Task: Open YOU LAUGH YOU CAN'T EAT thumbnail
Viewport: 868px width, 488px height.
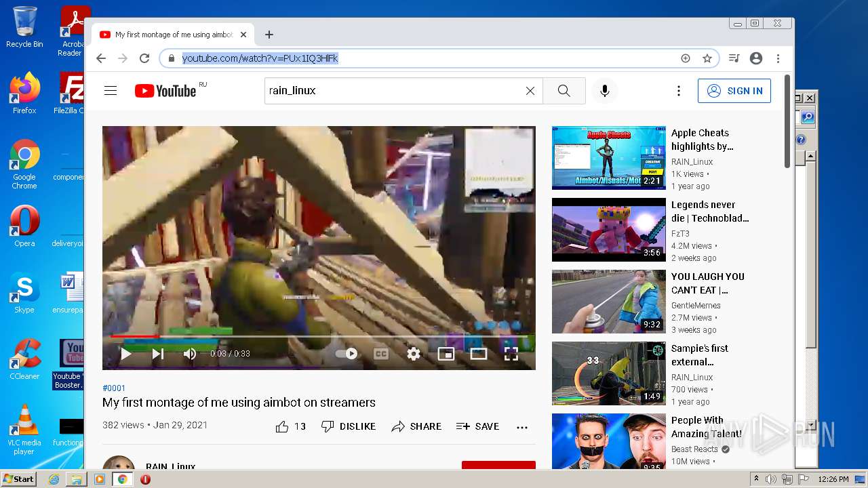Action: 609,302
